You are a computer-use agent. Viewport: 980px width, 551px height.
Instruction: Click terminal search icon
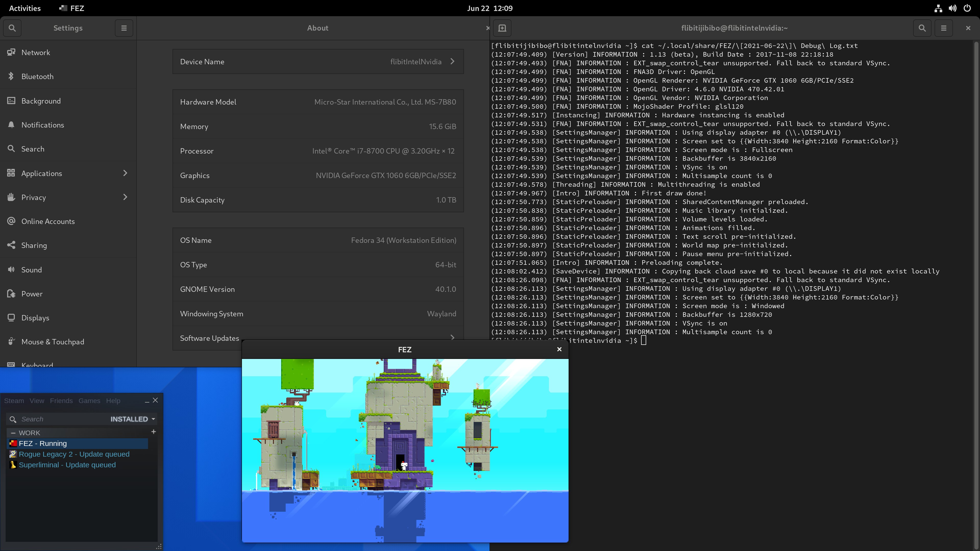922,28
